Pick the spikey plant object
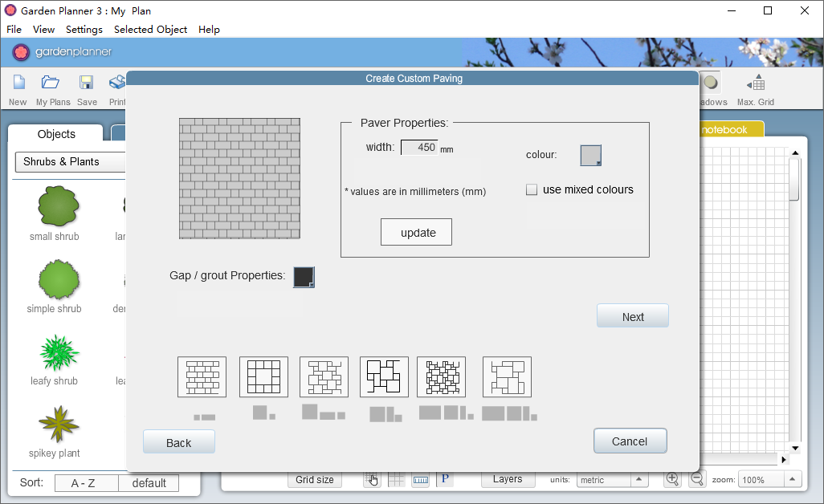This screenshot has width=824, height=504. [x=59, y=424]
